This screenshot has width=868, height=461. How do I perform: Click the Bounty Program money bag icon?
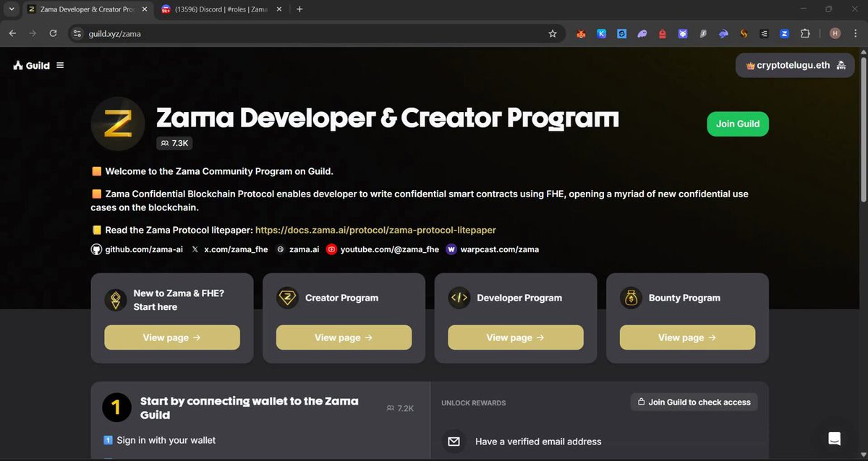click(631, 298)
